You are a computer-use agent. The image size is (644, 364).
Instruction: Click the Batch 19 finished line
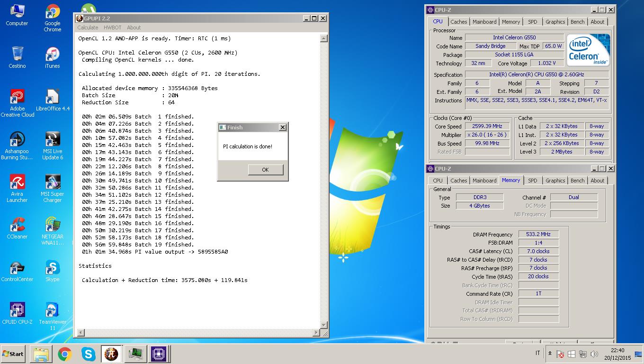[138, 245]
